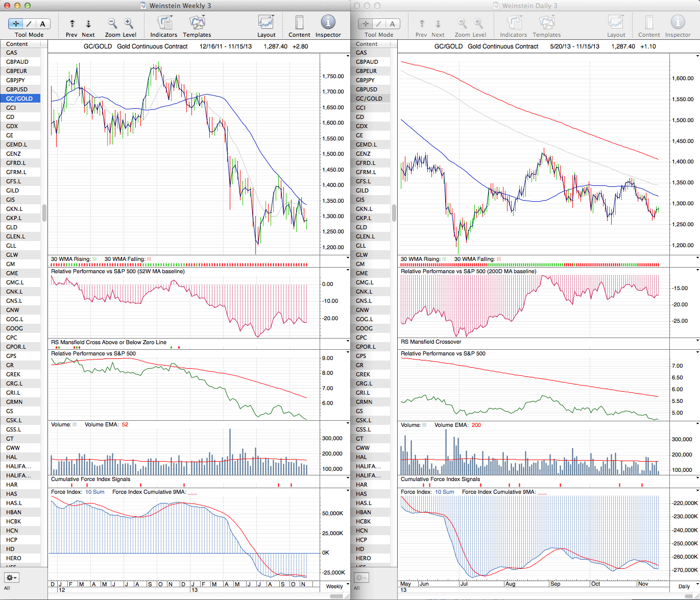Choose GOOG from the Weekly symbol list

[14, 328]
